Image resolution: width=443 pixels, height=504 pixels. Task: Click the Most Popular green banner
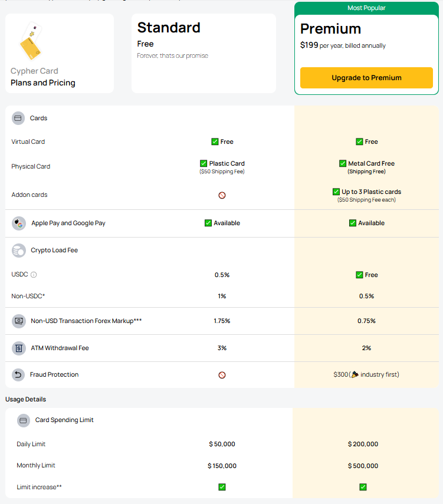(x=366, y=8)
